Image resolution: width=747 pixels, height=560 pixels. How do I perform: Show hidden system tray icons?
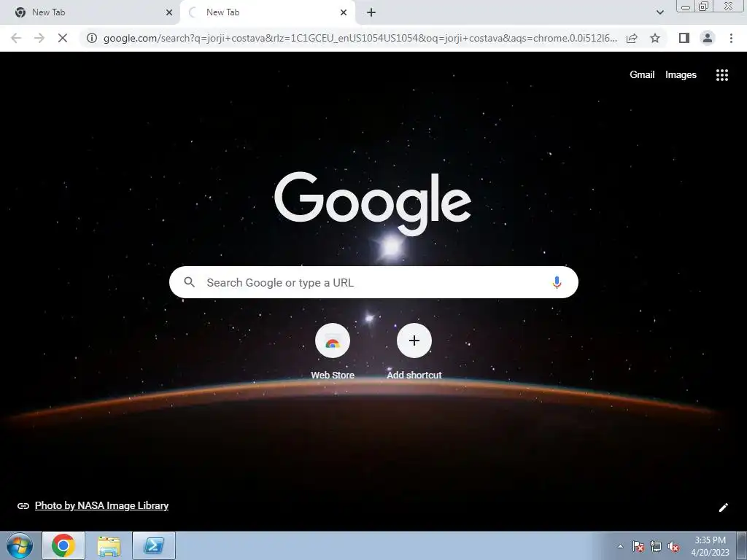click(x=620, y=546)
